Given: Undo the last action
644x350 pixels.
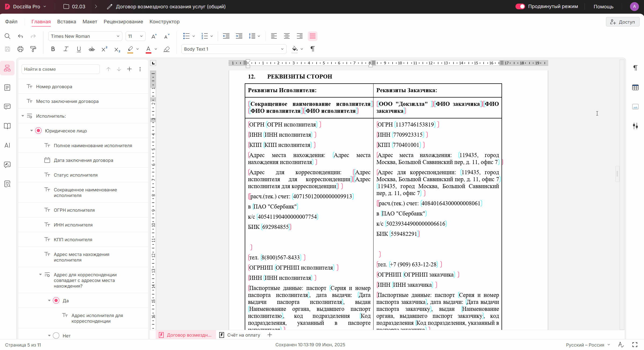Looking at the screenshot, I should tap(20, 36).
